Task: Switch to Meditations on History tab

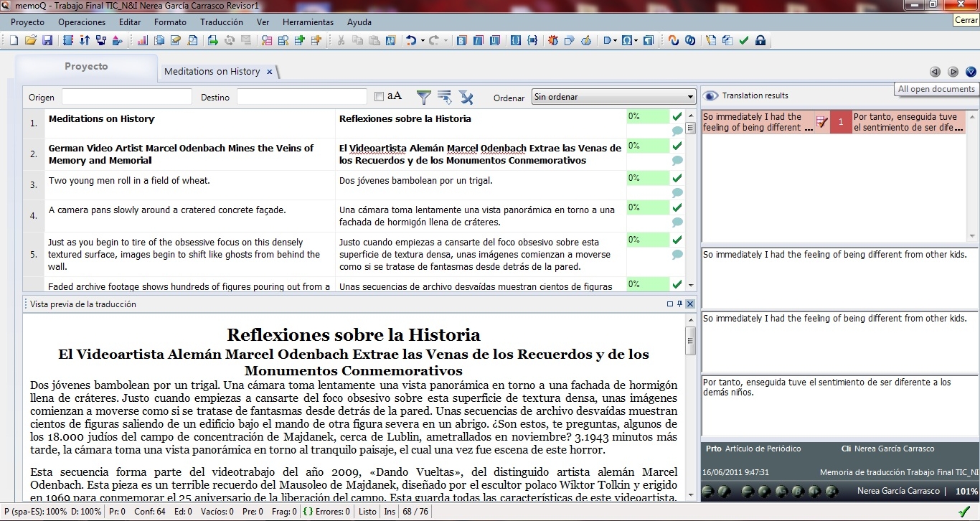Action: pyautogui.click(x=212, y=72)
